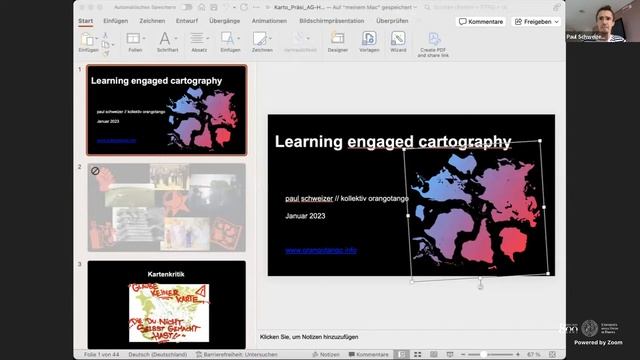Select slide 3 Kartenkritik thumbnail
Image resolution: width=640 pixels, height=360 pixels.
167,304
